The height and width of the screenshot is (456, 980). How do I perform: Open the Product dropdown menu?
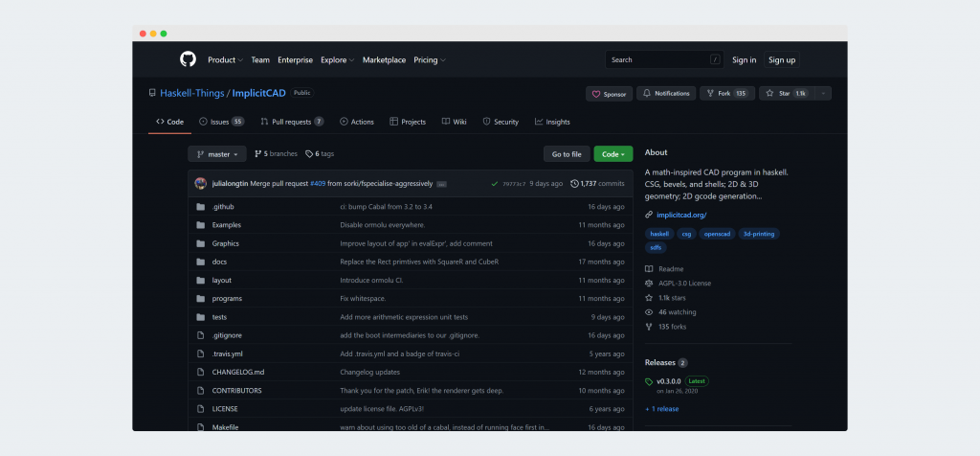pyautogui.click(x=226, y=60)
